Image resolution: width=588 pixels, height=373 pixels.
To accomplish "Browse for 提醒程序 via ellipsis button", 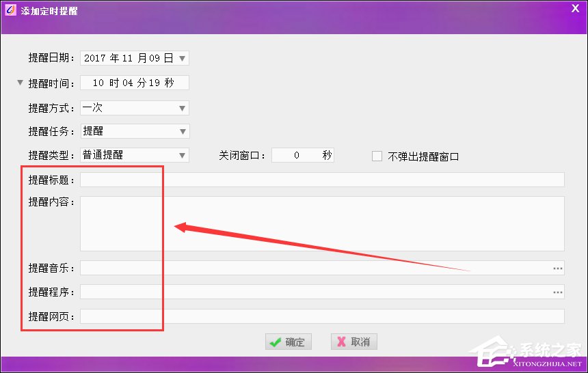I will click(x=558, y=292).
